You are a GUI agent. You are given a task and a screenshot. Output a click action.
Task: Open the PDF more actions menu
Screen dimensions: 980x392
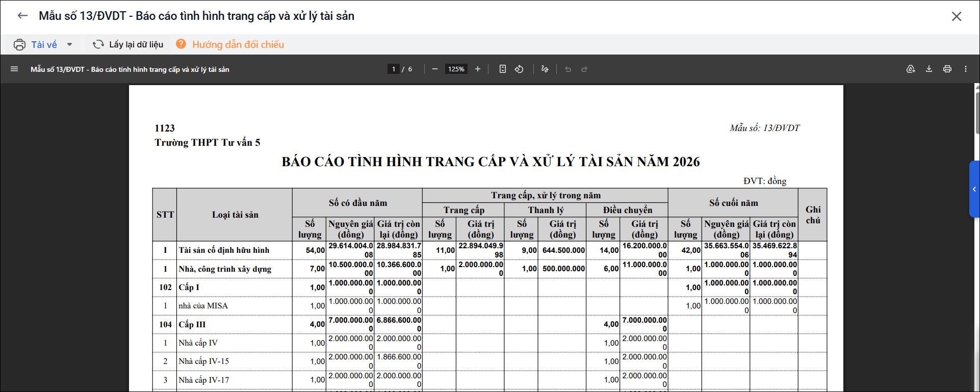(966, 69)
